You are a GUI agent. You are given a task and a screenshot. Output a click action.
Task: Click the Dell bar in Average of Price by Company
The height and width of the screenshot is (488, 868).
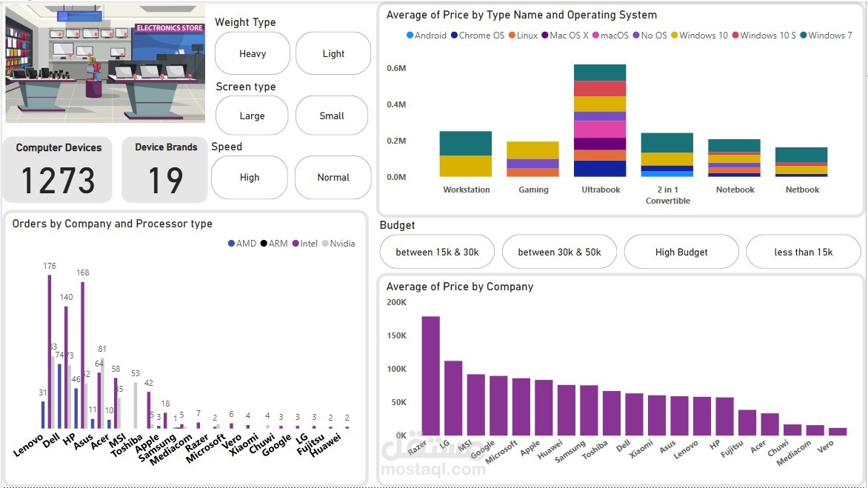635,415
